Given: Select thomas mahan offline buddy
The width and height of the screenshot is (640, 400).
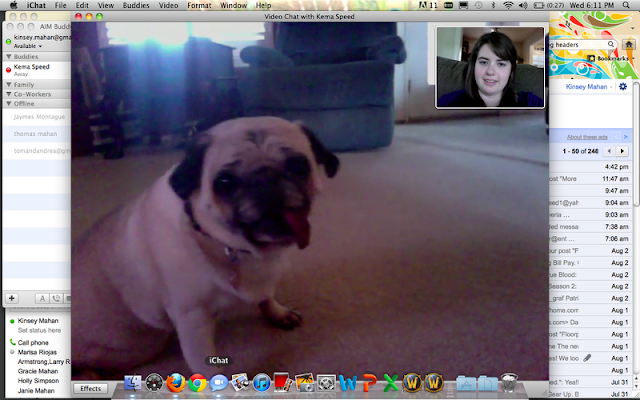Looking at the screenshot, I should [x=37, y=134].
